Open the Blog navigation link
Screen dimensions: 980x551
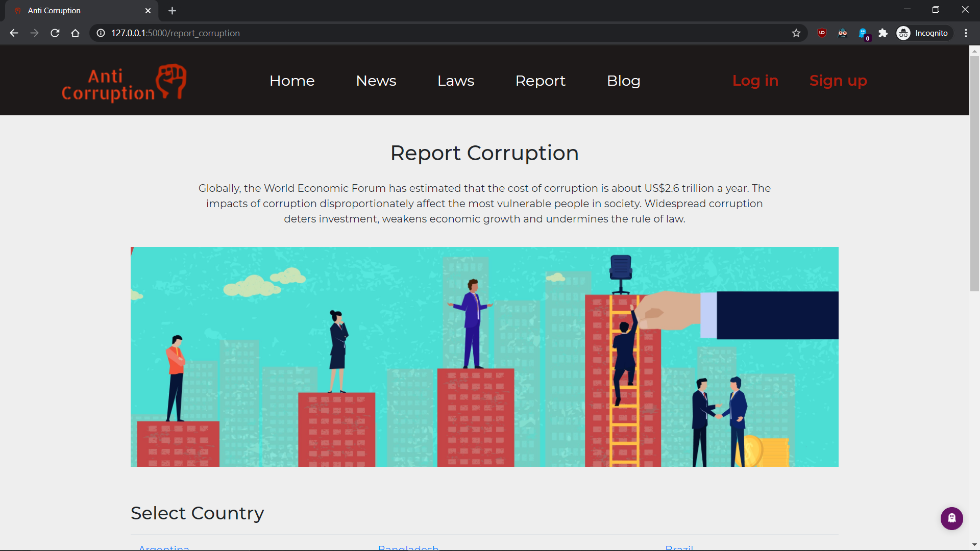pyautogui.click(x=623, y=81)
